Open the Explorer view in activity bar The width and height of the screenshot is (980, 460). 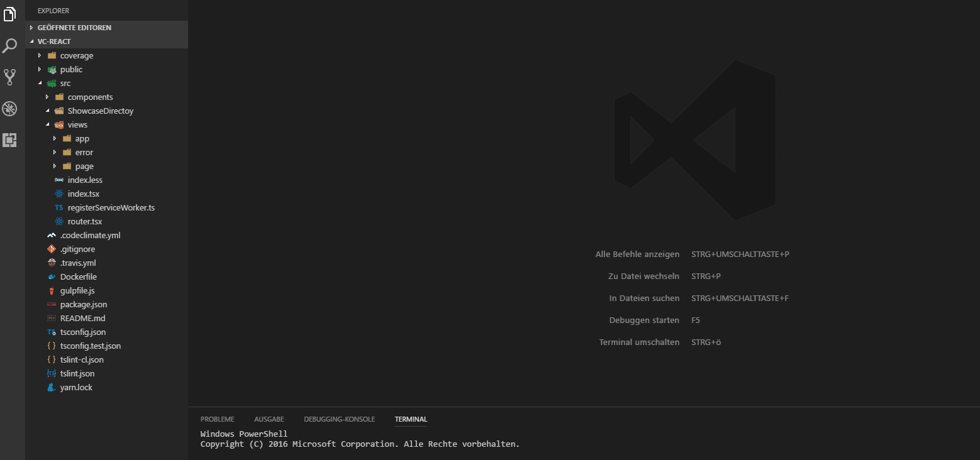tap(10, 14)
